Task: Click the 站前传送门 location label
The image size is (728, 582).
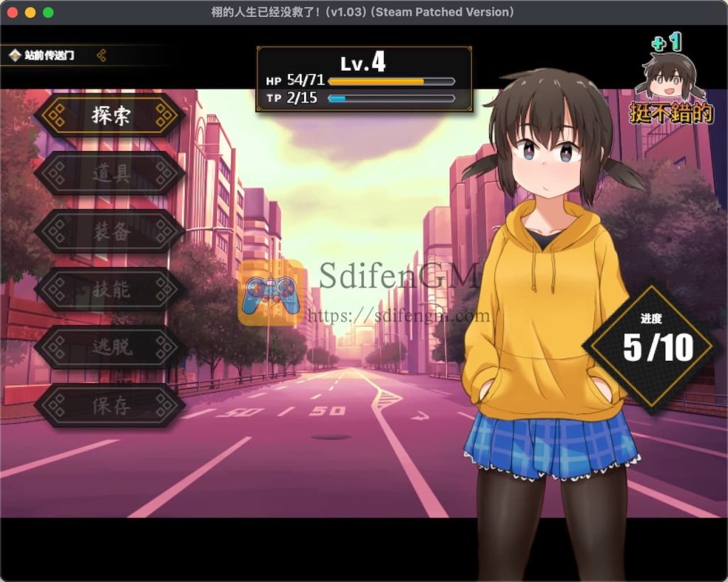Action: click(x=49, y=55)
